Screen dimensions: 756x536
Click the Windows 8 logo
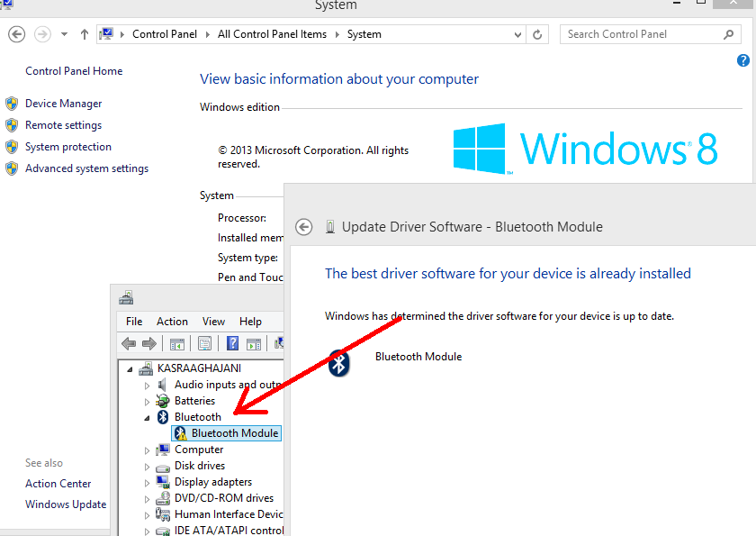click(585, 149)
